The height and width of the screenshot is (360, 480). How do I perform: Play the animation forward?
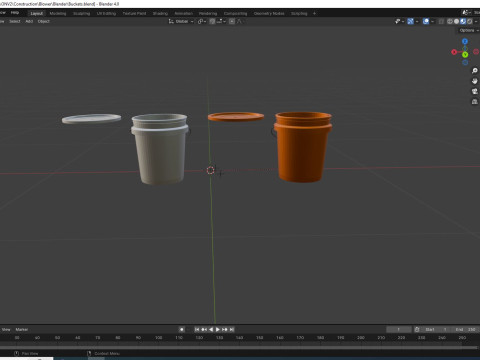218,329
